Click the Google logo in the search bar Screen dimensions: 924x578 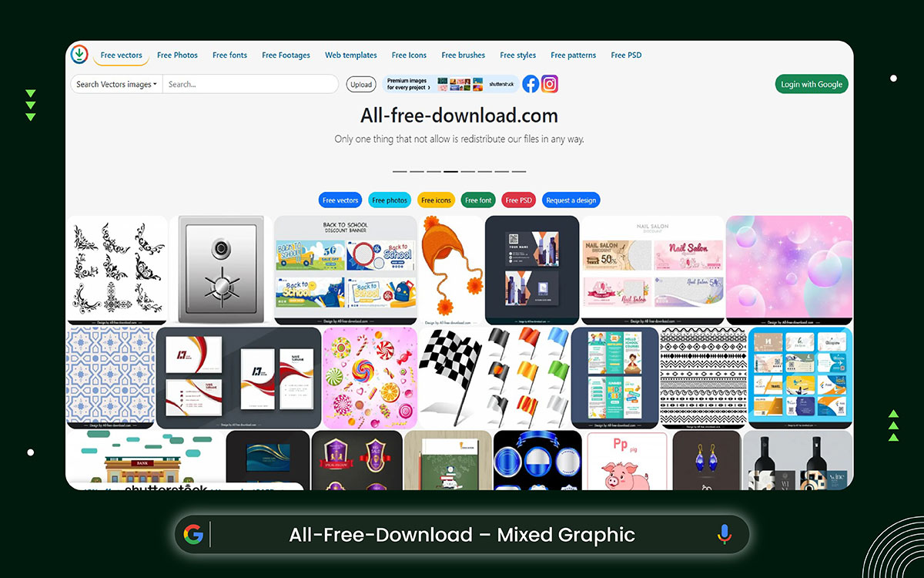pos(194,533)
